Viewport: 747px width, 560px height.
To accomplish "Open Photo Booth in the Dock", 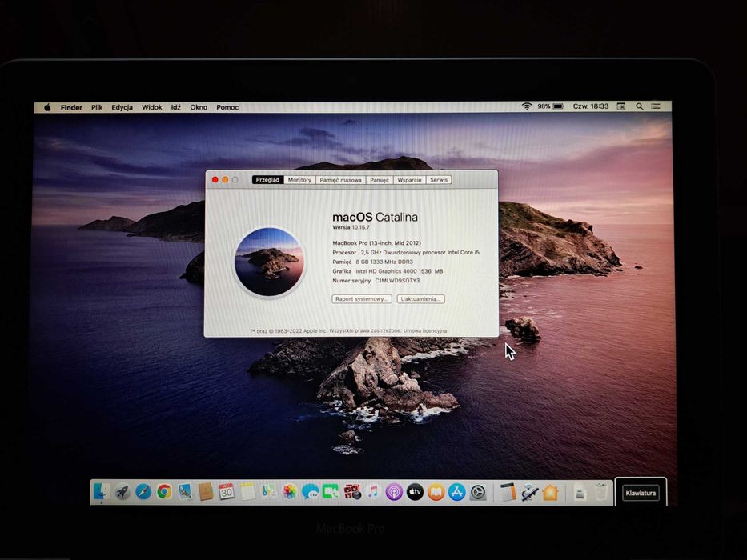I will pyautogui.click(x=352, y=492).
